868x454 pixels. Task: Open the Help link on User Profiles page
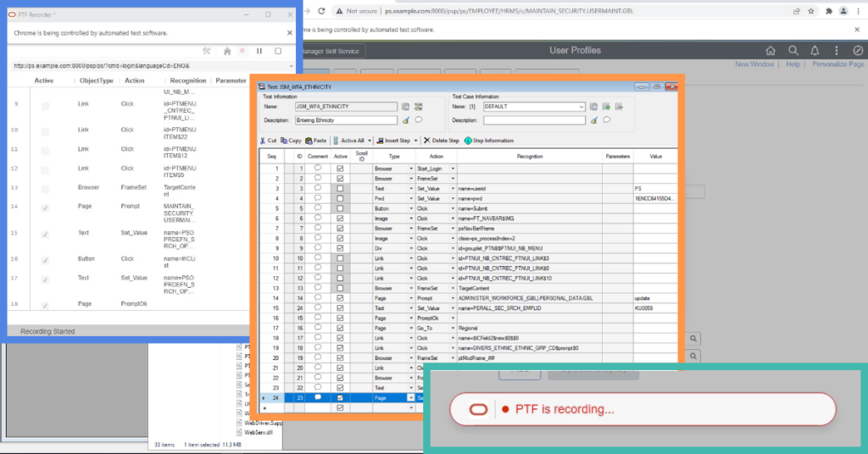[x=793, y=64]
